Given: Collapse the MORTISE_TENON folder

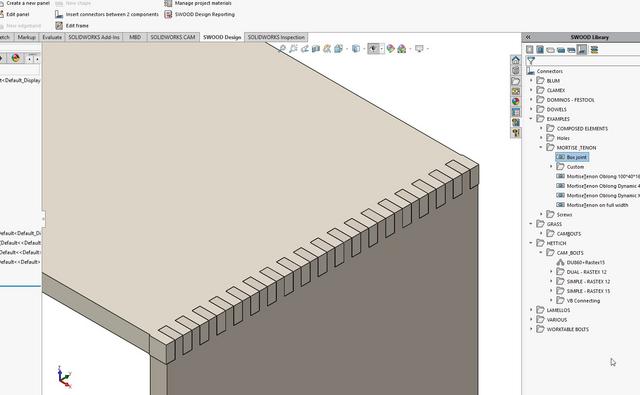Looking at the screenshot, I should click(542, 147).
